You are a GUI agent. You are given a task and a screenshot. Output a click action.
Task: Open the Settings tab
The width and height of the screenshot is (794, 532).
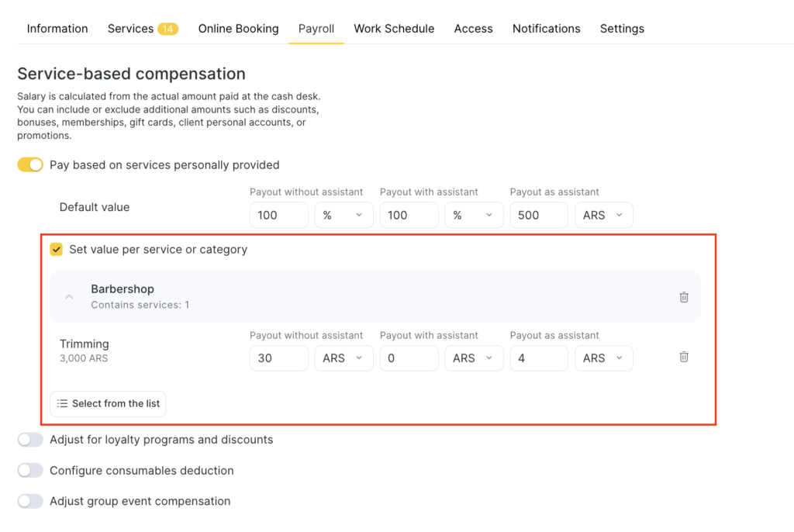coord(622,29)
